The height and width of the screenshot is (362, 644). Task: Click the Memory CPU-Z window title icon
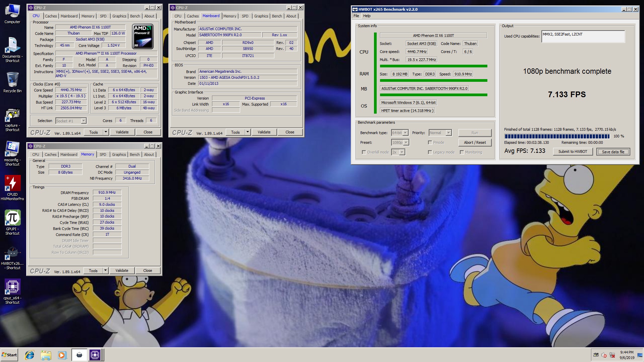(31, 146)
